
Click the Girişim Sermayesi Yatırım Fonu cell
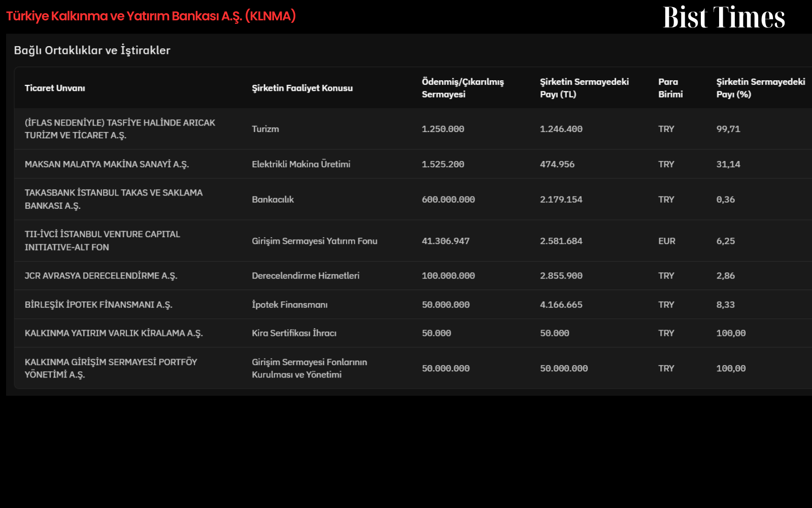tap(315, 241)
